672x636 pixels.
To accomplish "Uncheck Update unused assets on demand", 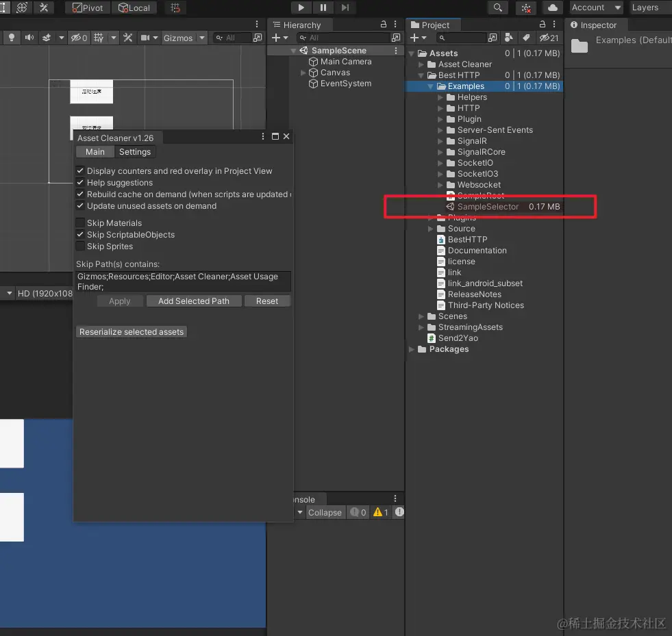I will (80, 205).
